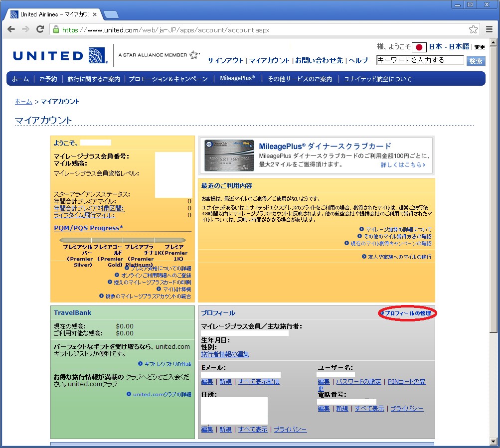Click the Diners Club card image
Screen dimensions: 500x448
pos(229,155)
